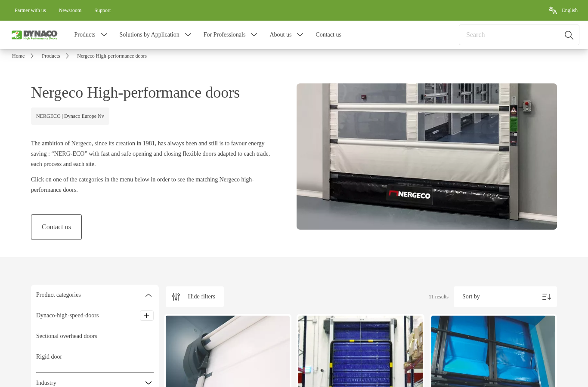The height and width of the screenshot is (387, 588).
Task: Open Solutions by Application menu
Action: pyautogui.click(x=155, y=35)
